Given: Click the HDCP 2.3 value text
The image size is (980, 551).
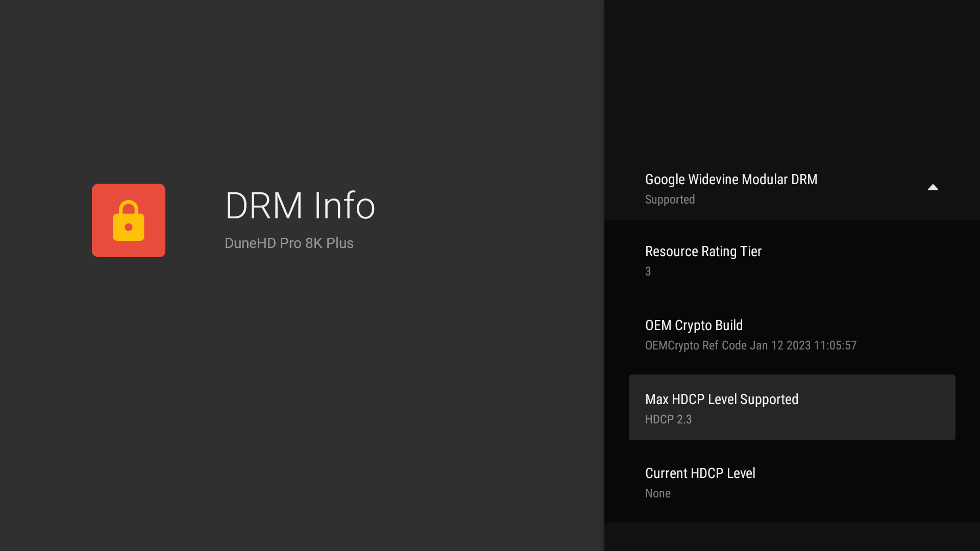Looking at the screenshot, I should 668,419.
